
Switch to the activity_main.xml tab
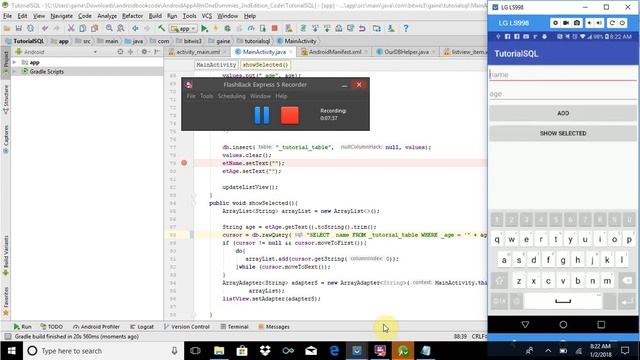point(198,52)
